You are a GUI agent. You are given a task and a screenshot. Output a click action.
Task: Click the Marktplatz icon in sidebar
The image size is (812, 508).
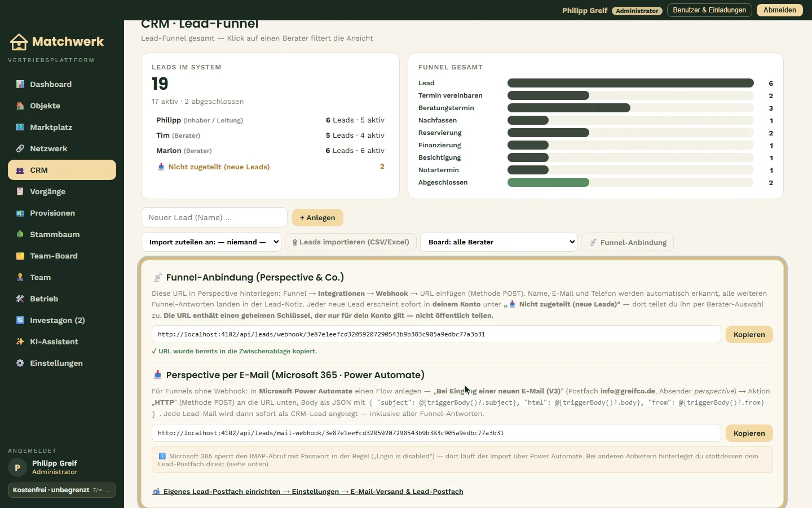coord(20,127)
